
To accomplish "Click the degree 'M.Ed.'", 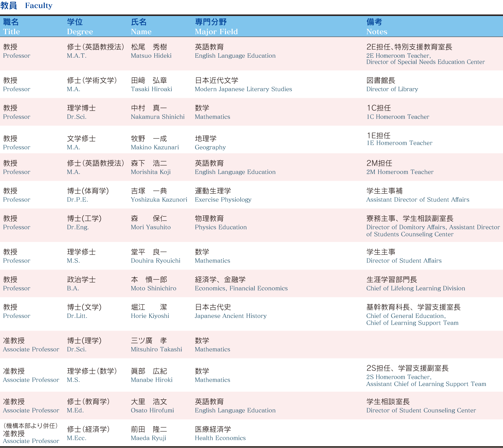I will 75,410.
